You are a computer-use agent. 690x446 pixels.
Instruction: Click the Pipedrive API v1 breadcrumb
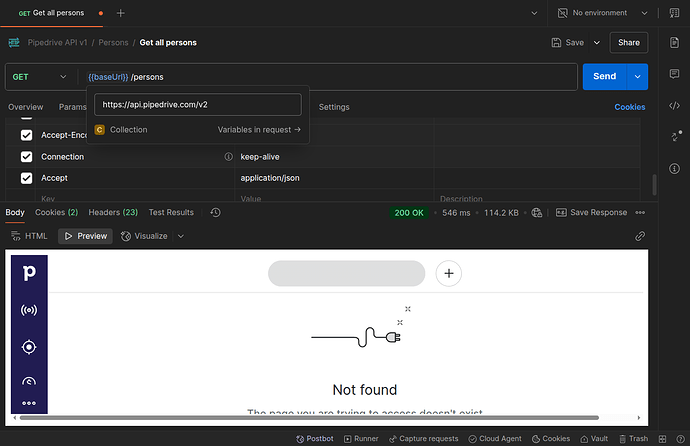pos(57,43)
